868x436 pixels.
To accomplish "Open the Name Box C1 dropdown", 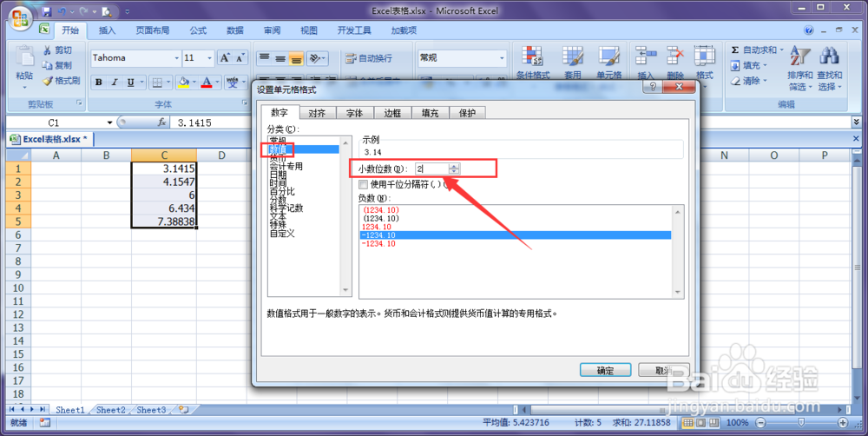I will click(x=109, y=122).
